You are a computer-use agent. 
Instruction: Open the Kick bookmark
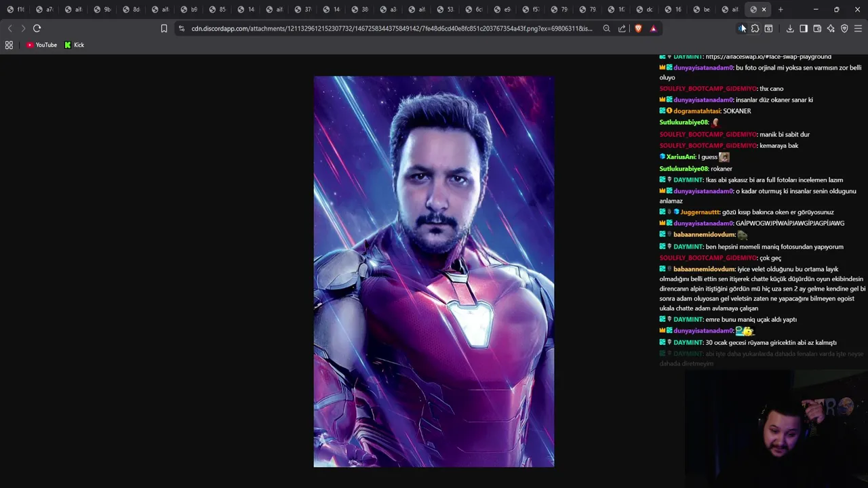click(74, 45)
